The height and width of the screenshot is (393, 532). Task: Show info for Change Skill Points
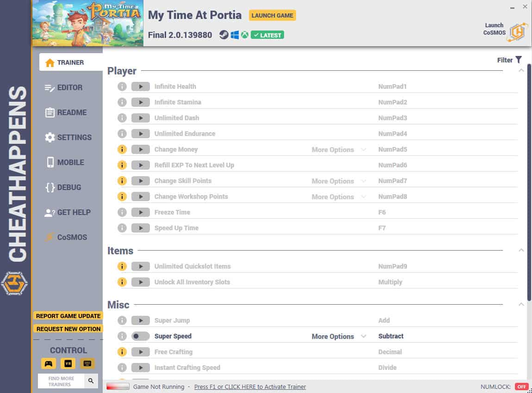point(122,181)
